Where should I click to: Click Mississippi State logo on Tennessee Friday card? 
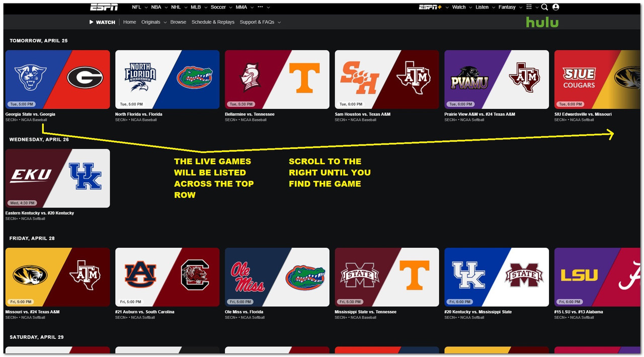click(x=359, y=275)
